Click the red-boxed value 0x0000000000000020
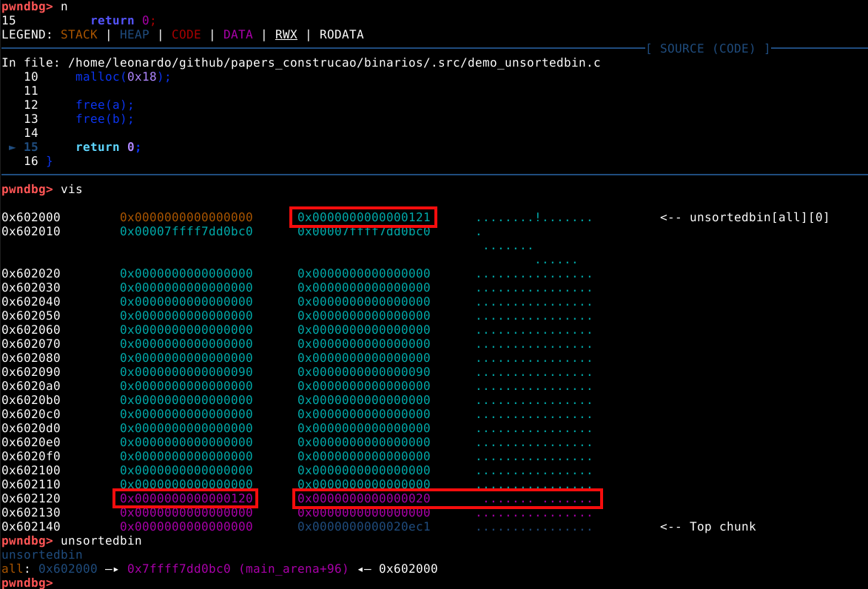868x589 pixels. click(363, 499)
